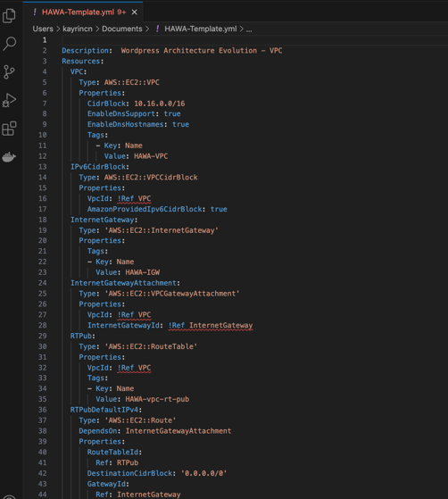Viewport: 448px width, 499px height.
Task: Click the HAWA-Template.yml breadcrumb segment
Action: [201, 29]
